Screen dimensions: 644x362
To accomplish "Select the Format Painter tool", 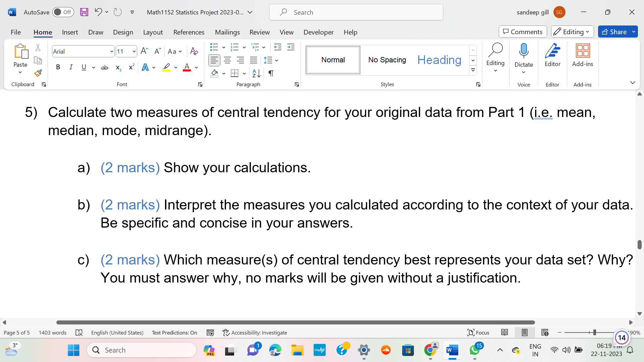I will click(38, 73).
